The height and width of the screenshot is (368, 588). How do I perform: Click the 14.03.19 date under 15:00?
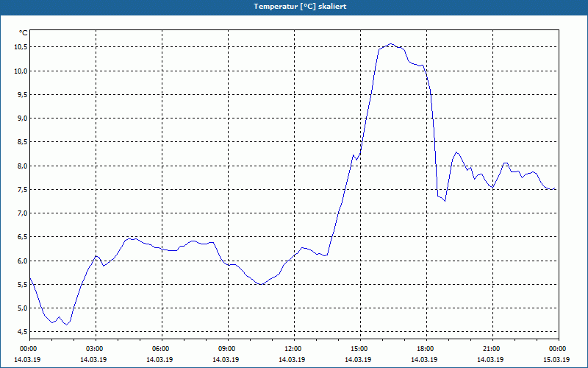click(358, 359)
